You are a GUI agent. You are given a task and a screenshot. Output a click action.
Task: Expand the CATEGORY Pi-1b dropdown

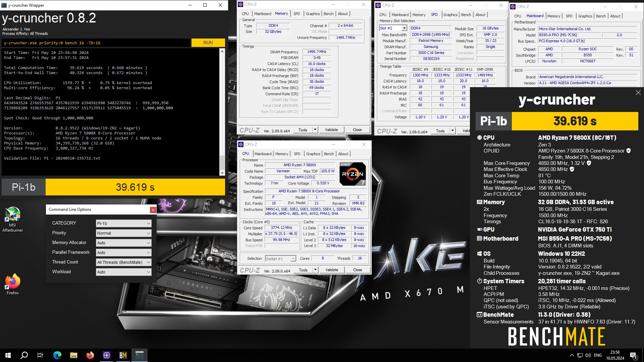123,224
